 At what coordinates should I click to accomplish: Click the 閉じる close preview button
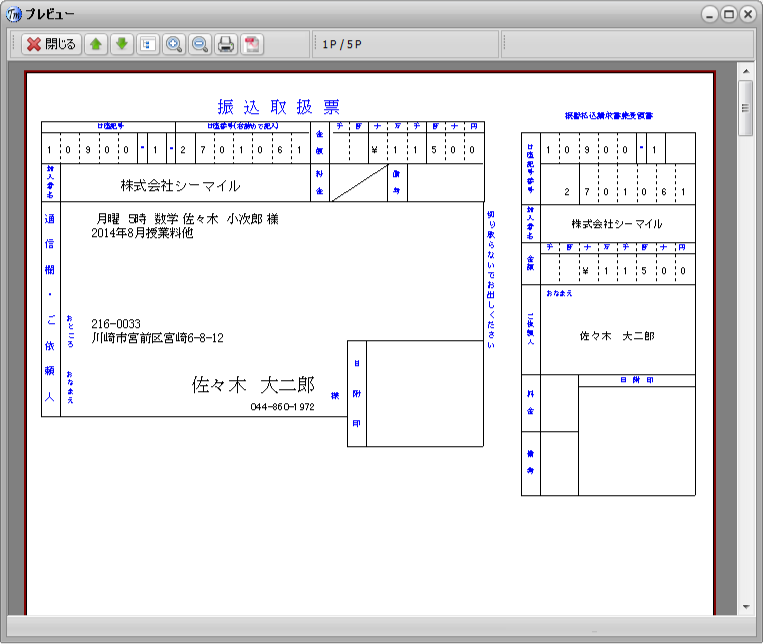(x=51, y=44)
